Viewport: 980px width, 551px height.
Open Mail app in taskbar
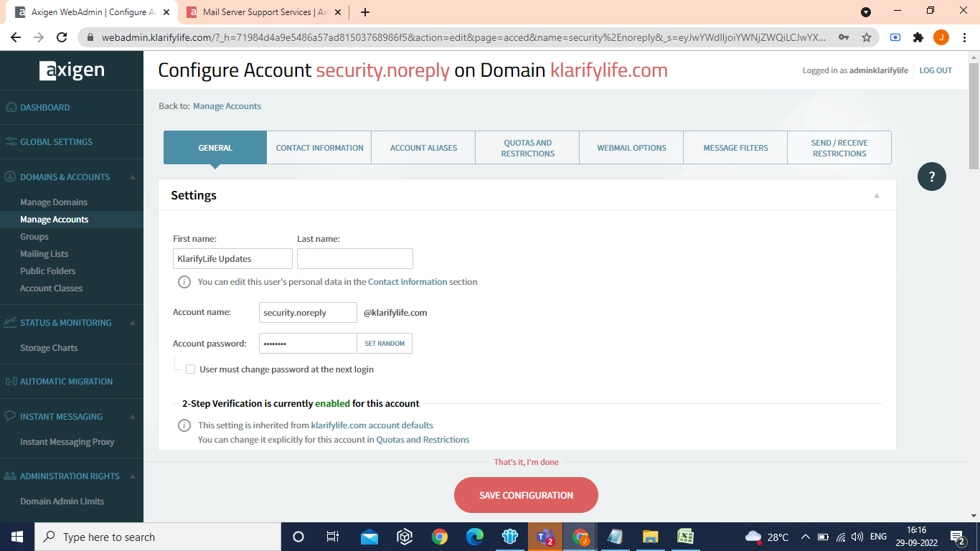coord(369,537)
